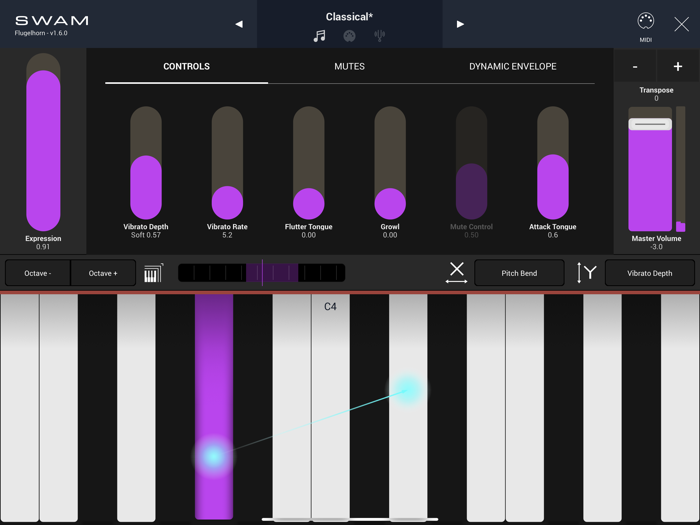Click the keyboard layout icon beside Octave +
Viewport: 700px width, 525px height.
pyautogui.click(x=153, y=273)
